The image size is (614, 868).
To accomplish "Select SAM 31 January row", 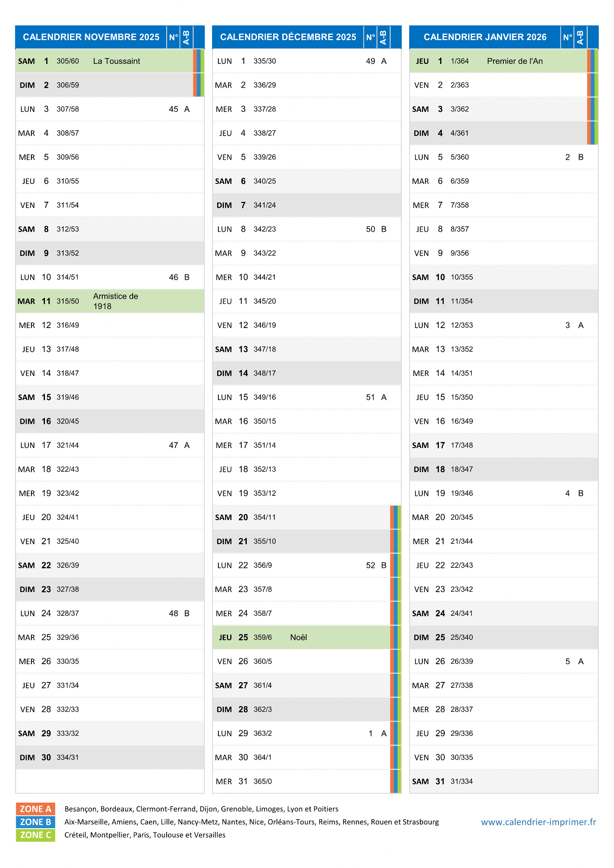I will 504,781.
